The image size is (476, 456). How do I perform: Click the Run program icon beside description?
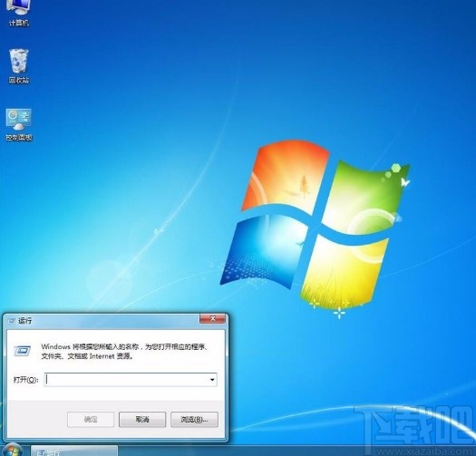click(22, 351)
